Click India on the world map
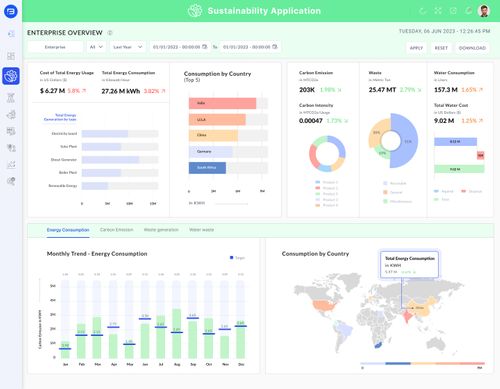The height and width of the screenshot is (389, 500). 407,316
